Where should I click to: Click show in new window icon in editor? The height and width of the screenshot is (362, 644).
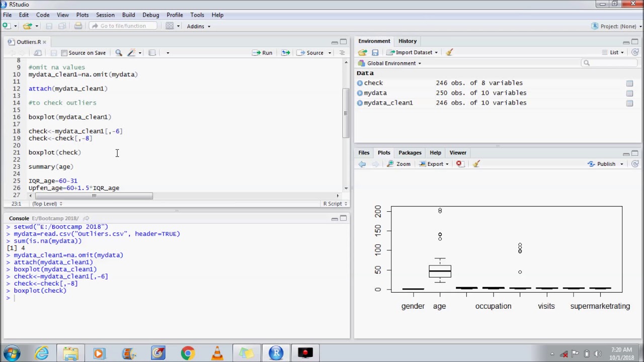[x=38, y=53]
